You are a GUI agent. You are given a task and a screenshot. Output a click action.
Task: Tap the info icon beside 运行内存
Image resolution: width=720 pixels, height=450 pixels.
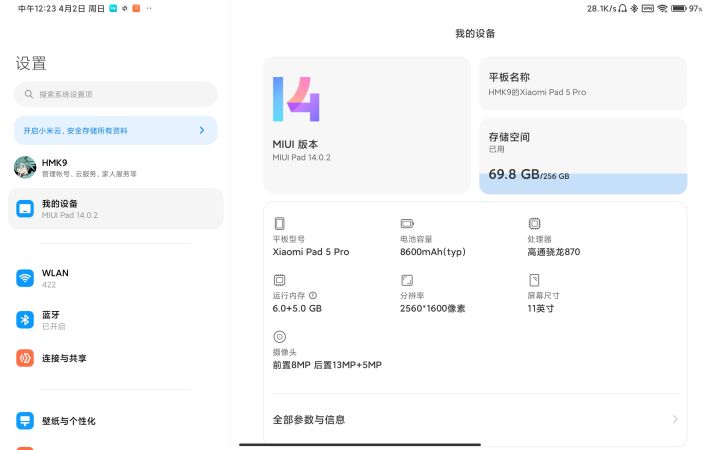pyautogui.click(x=313, y=295)
